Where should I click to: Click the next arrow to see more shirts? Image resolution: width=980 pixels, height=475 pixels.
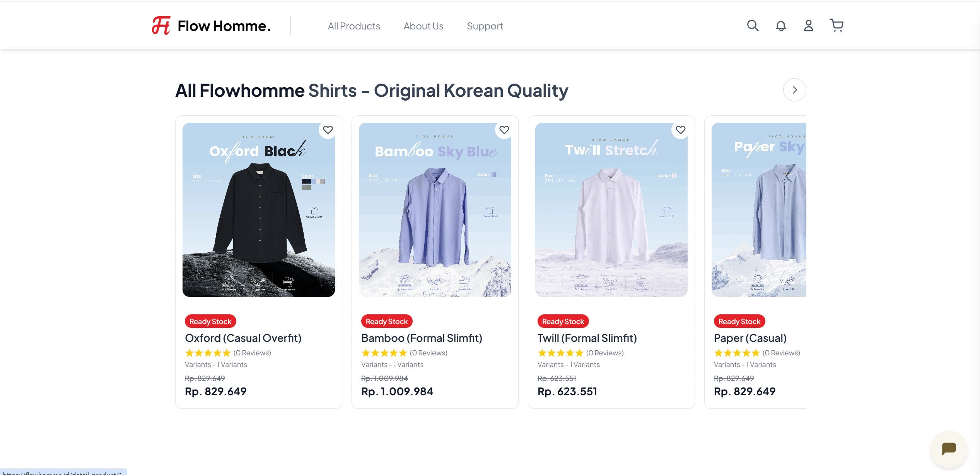pyautogui.click(x=794, y=90)
